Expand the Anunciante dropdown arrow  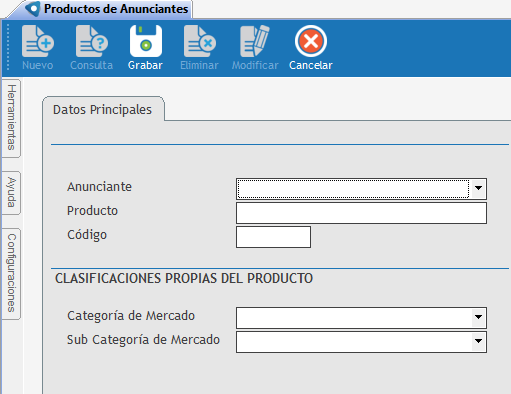click(478, 188)
